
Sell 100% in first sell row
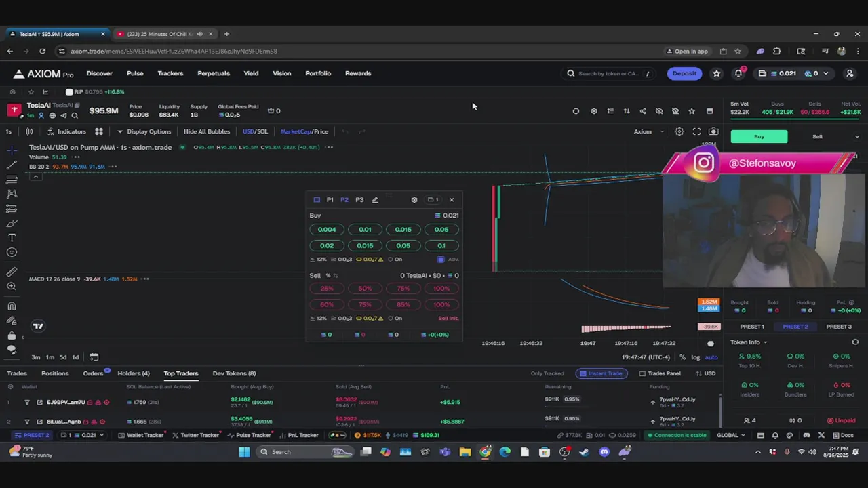[441, 289]
